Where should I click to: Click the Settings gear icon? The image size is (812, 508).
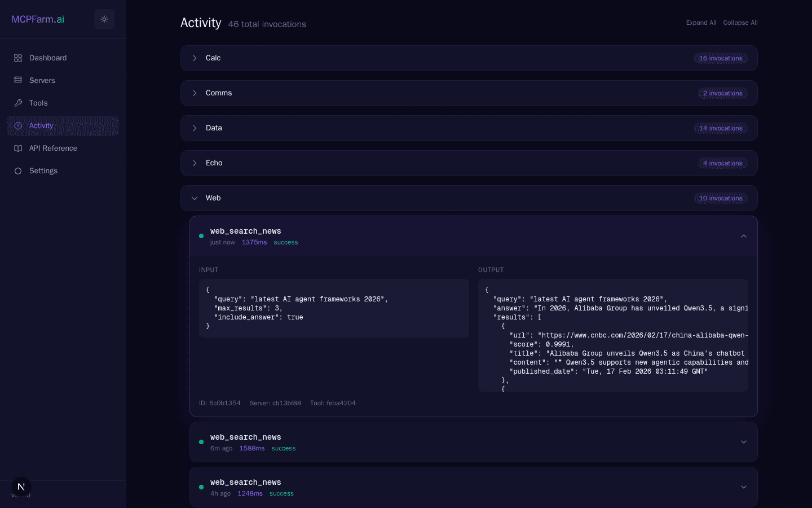click(x=18, y=170)
